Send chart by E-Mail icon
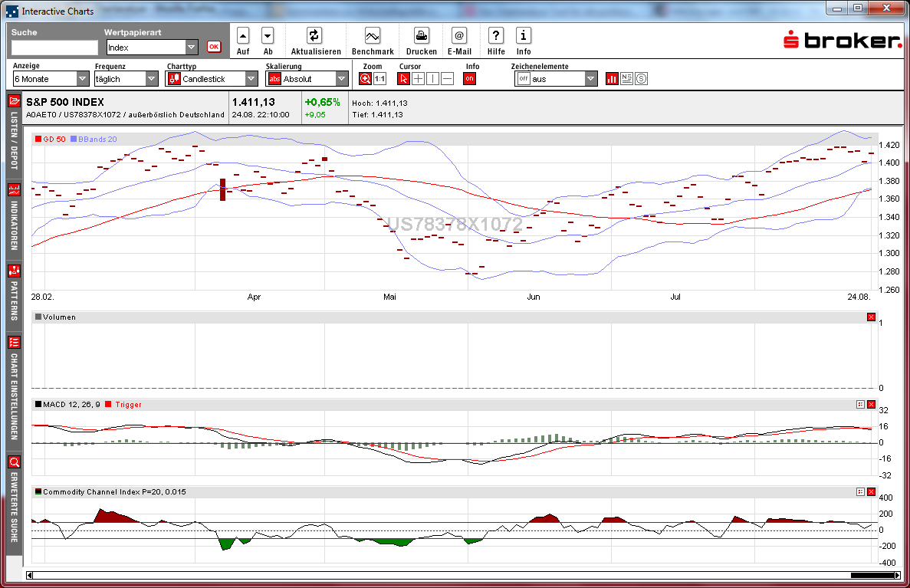910x588 pixels. [x=459, y=36]
